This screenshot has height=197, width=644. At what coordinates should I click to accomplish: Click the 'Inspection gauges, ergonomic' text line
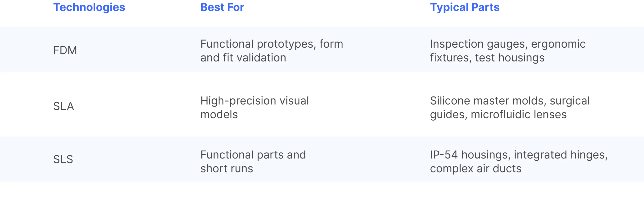tap(508, 44)
